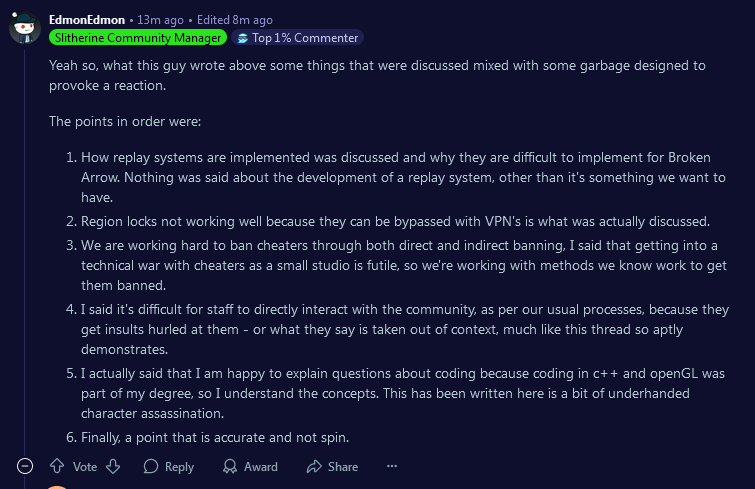Click the Award ribbon icon

(230, 466)
